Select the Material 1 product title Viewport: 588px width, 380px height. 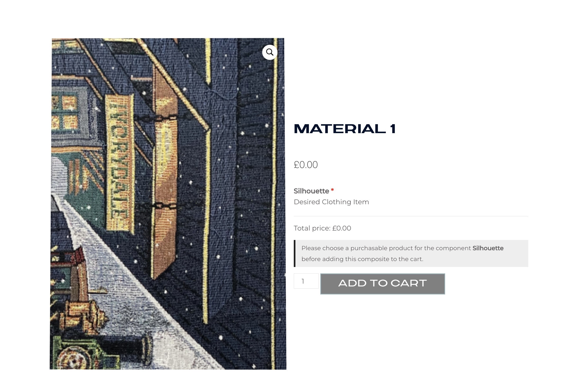point(345,129)
